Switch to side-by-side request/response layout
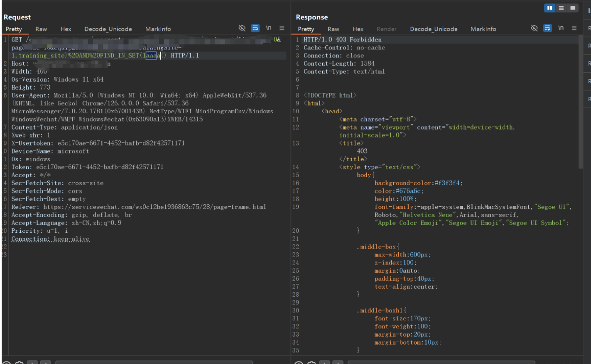The height and width of the screenshot is (364, 591). [x=549, y=8]
